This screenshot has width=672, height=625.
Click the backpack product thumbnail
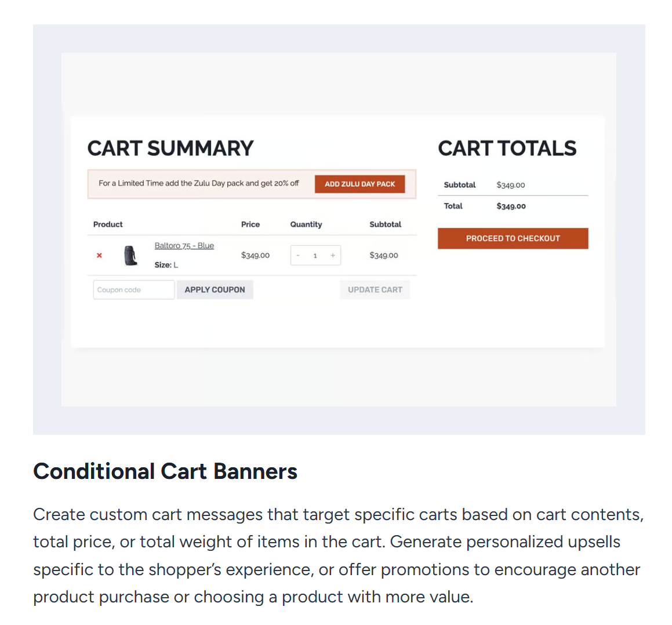pyautogui.click(x=131, y=255)
